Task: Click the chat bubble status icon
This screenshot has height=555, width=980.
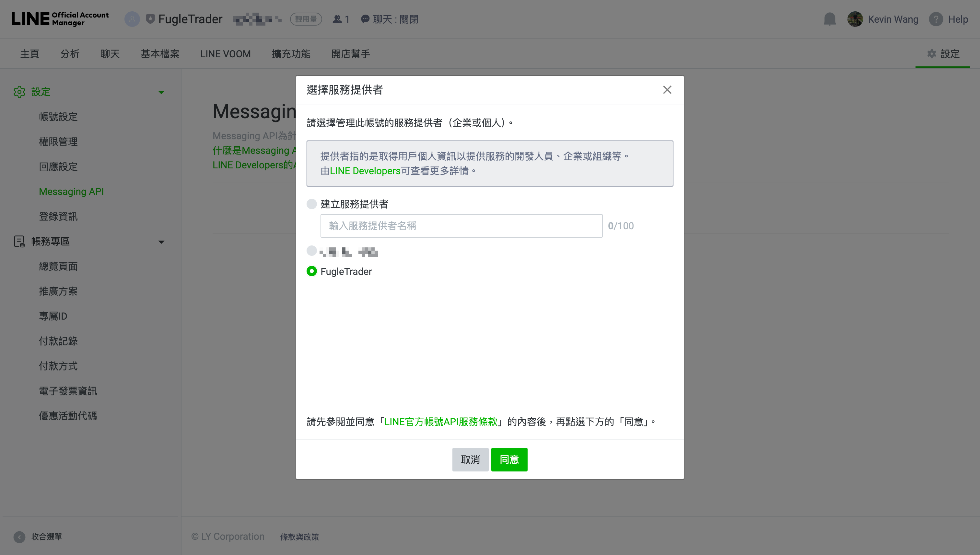Action: pos(365,19)
